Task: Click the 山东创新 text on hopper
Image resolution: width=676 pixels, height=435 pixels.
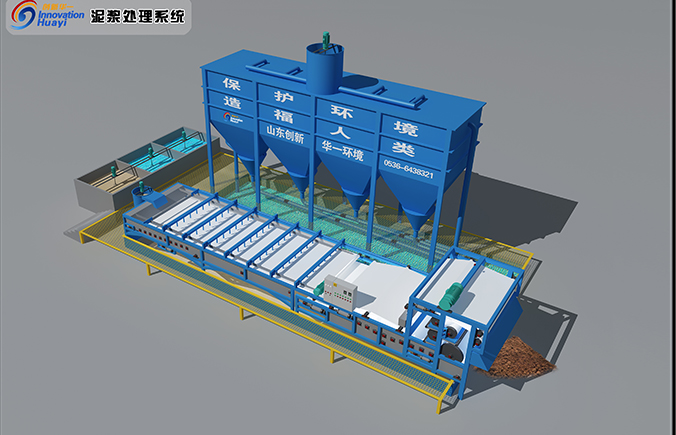Action: tap(281, 131)
